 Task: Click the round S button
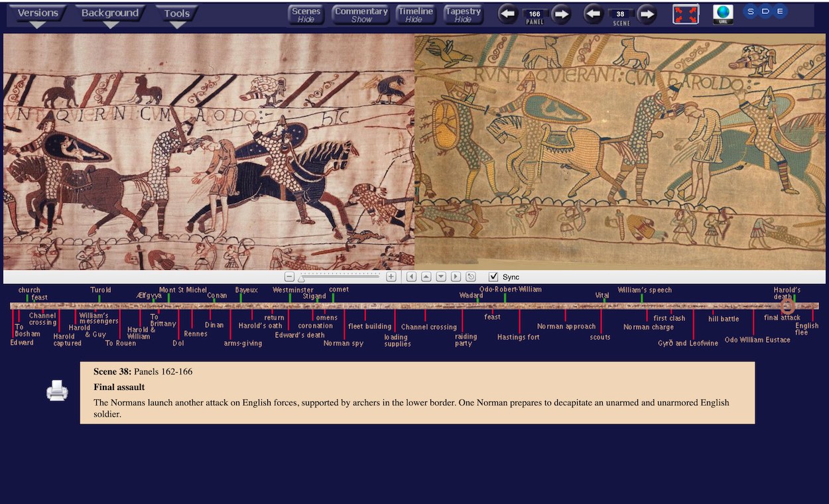751,11
